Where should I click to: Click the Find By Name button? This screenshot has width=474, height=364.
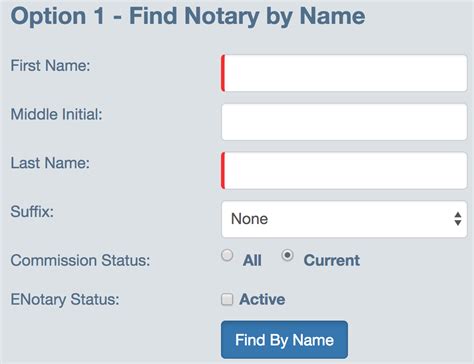pos(284,340)
